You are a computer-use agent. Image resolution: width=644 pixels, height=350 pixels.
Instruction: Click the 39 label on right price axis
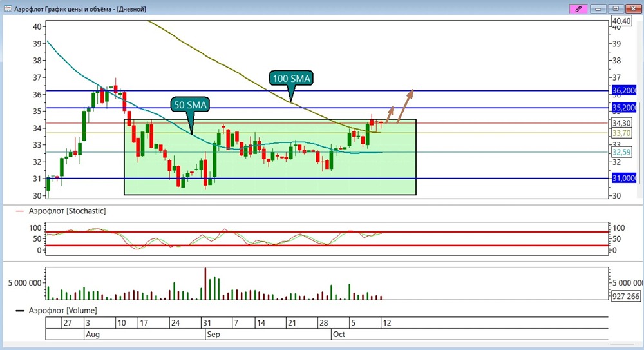(616, 44)
